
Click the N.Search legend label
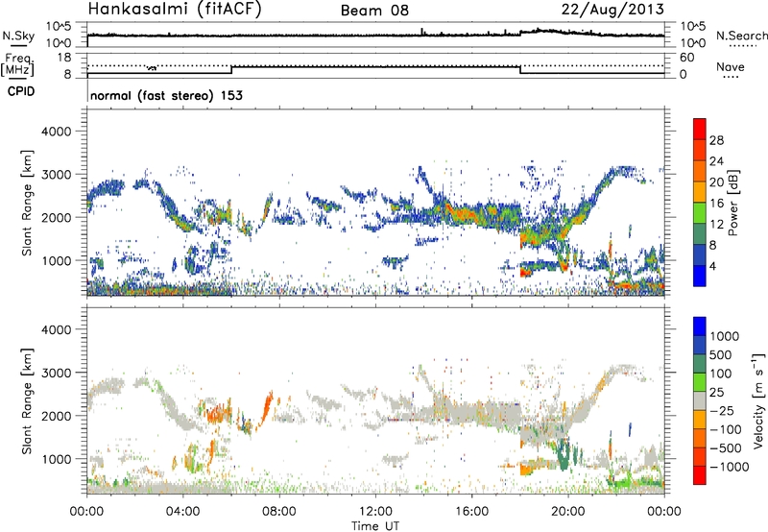coord(741,36)
